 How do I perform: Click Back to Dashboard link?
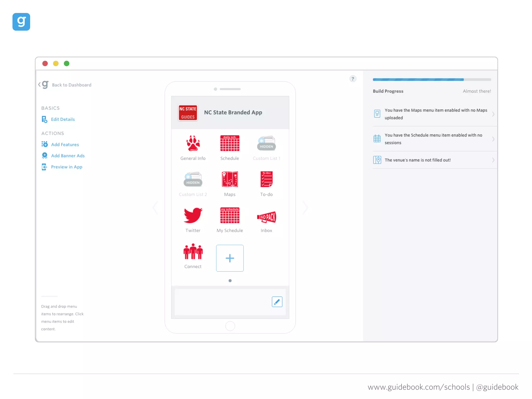[x=71, y=85]
